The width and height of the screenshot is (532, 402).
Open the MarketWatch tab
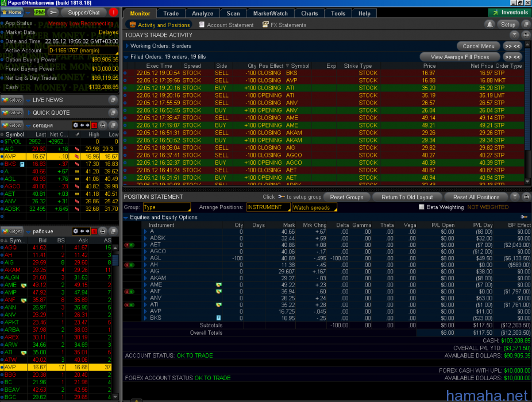click(271, 13)
